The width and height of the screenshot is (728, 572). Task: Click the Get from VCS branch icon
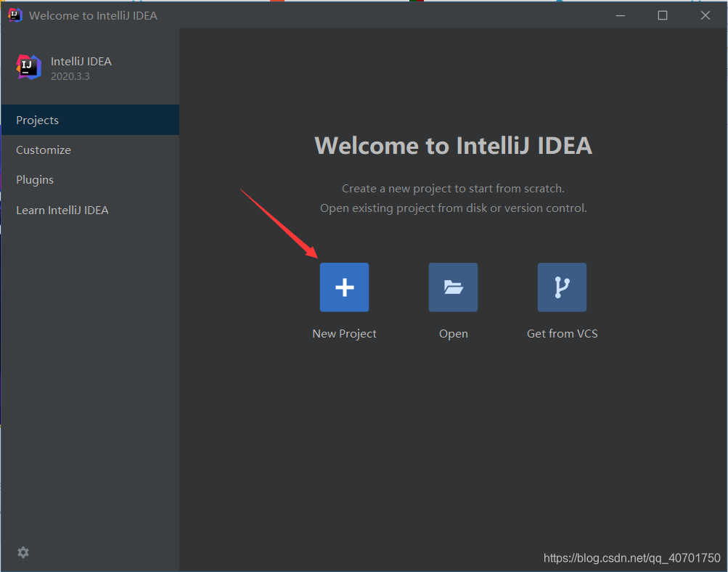(x=562, y=287)
